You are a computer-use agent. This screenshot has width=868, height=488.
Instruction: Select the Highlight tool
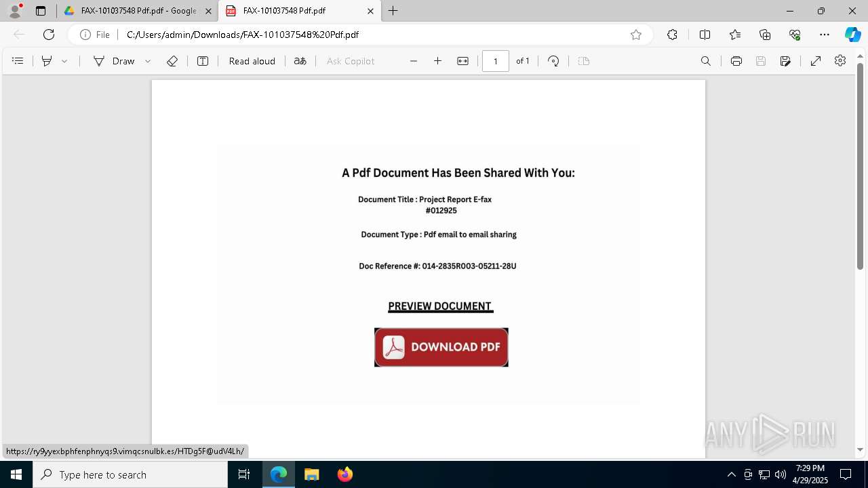pyautogui.click(x=47, y=61)
